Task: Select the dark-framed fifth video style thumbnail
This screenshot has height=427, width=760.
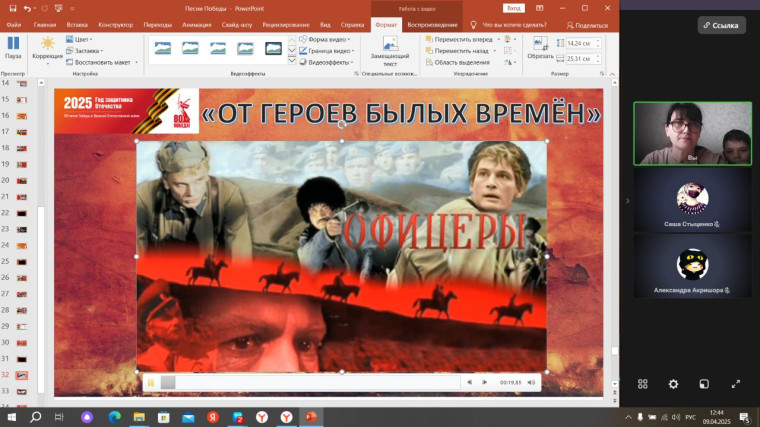Action: (x=273, y=48)
